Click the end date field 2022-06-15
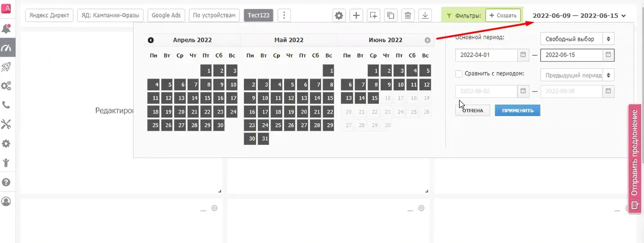 (x=572, y=55)
